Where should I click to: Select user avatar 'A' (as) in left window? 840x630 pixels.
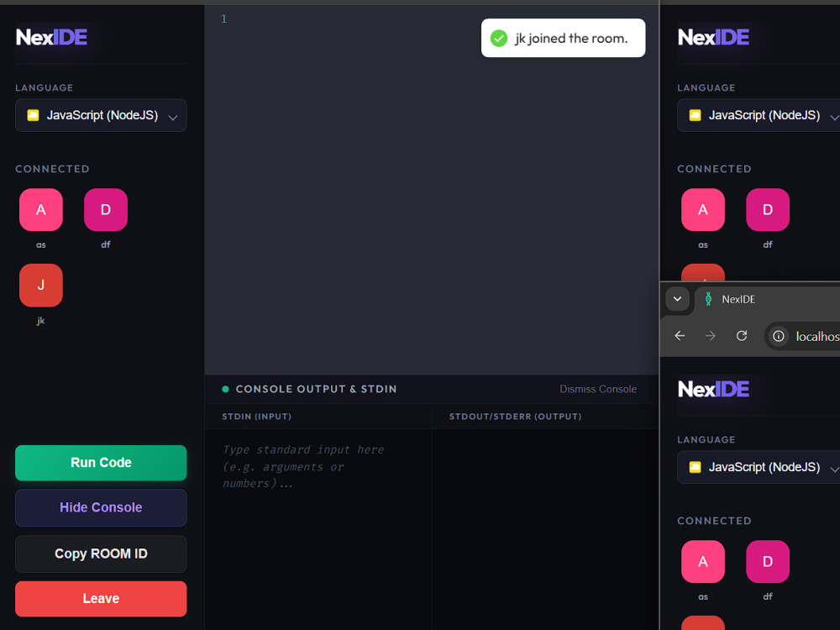[x=40, y=209]
